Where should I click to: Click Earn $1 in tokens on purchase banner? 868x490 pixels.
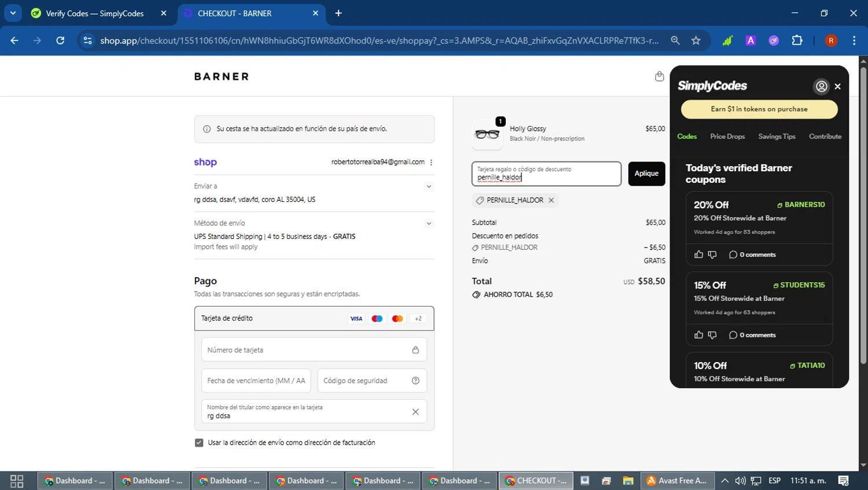coord(759,109)
